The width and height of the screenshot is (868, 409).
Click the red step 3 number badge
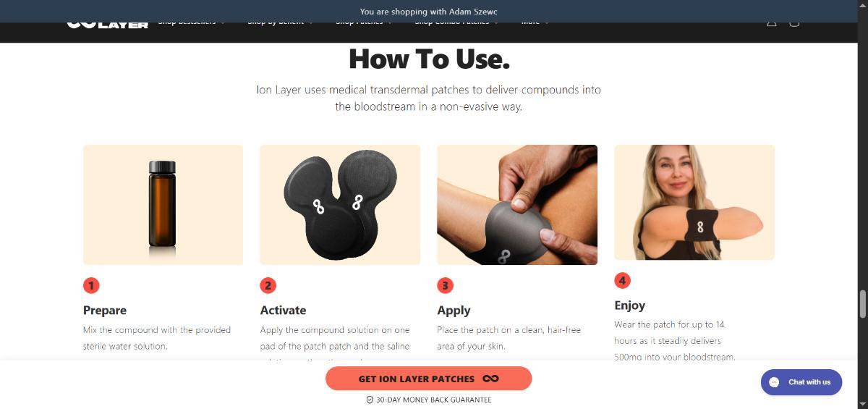coord(445,285)
